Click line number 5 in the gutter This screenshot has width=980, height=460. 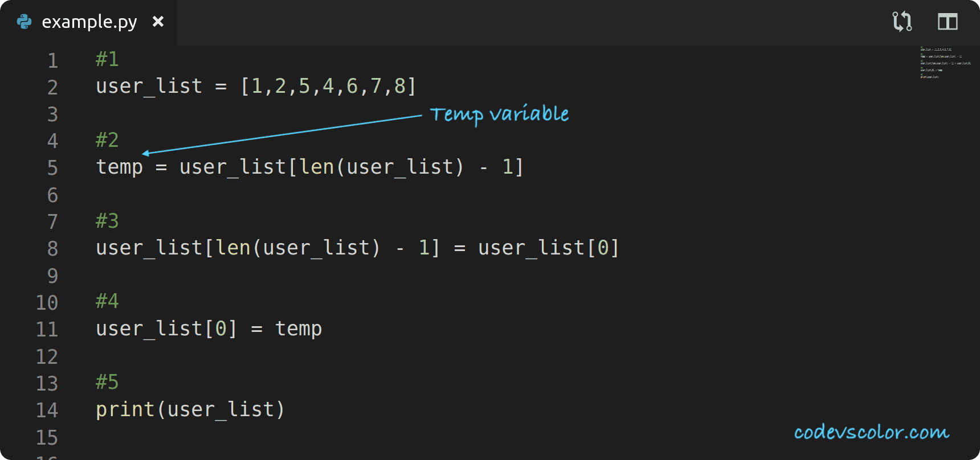tap(52, 167)
